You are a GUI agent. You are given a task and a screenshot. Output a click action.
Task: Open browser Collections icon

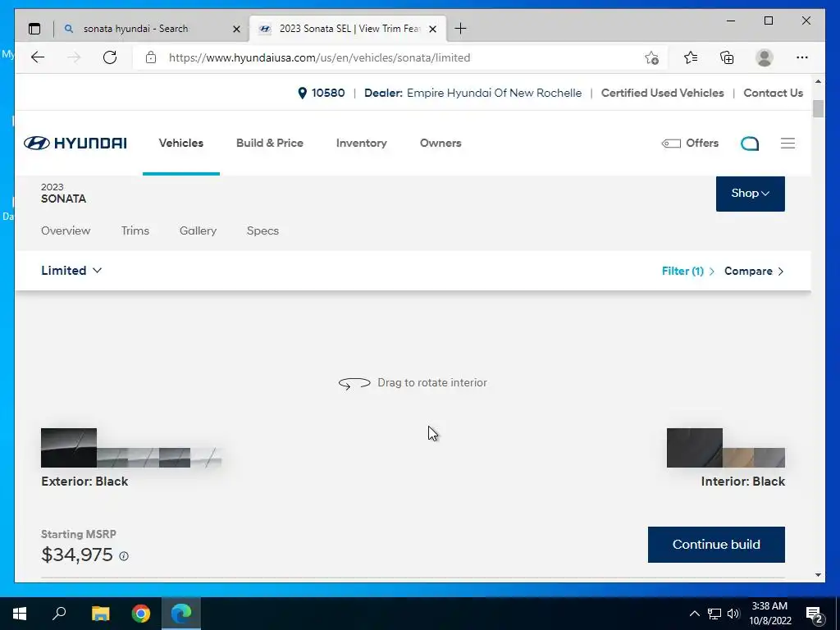[x=727, y=57]
